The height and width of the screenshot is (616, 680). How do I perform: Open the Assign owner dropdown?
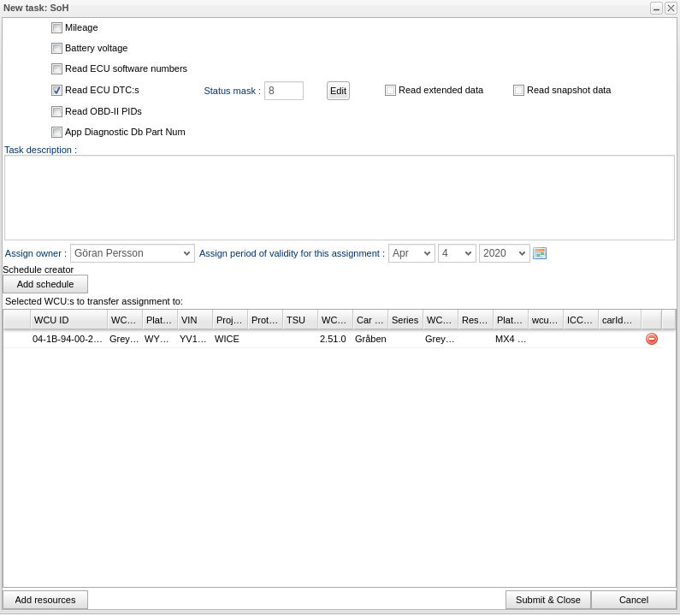(133, 253)
